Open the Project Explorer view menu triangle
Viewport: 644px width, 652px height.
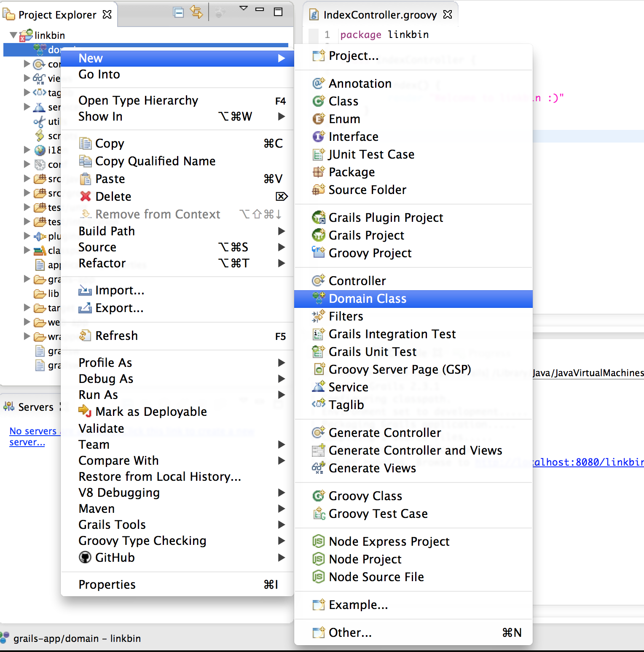[244, 8]
